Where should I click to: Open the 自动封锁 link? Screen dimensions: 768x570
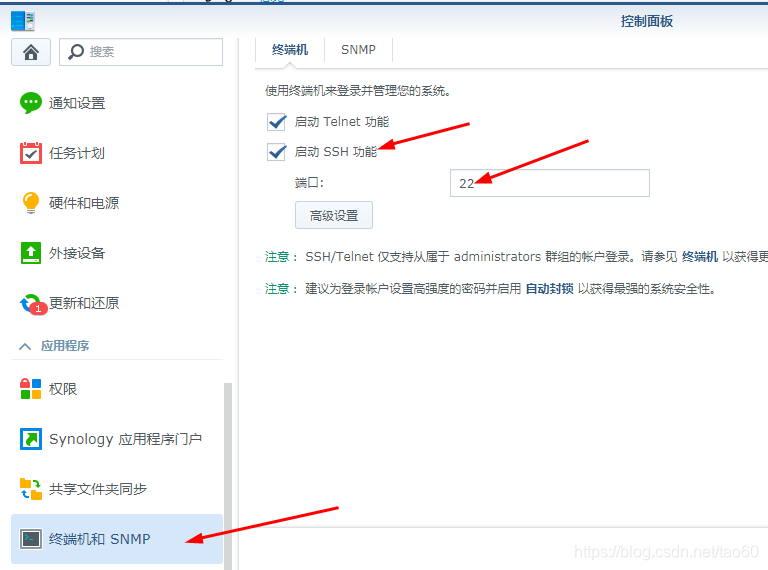pyautogui.click(x=549, y=289)
